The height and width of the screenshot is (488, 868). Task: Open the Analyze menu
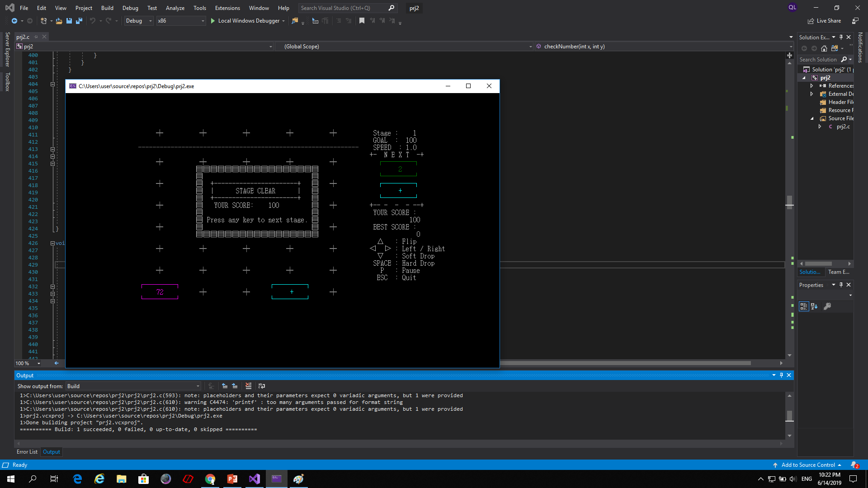(175, 8)
